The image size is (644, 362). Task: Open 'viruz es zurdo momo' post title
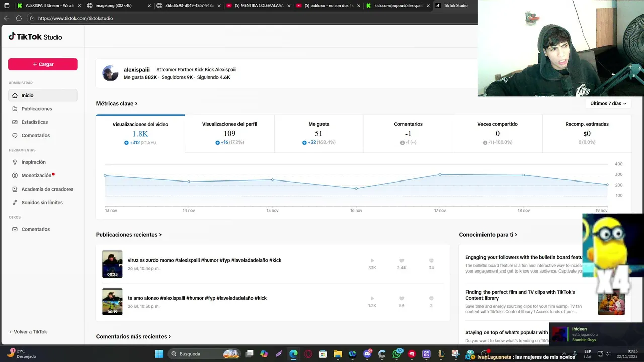(x=204, y=260)
